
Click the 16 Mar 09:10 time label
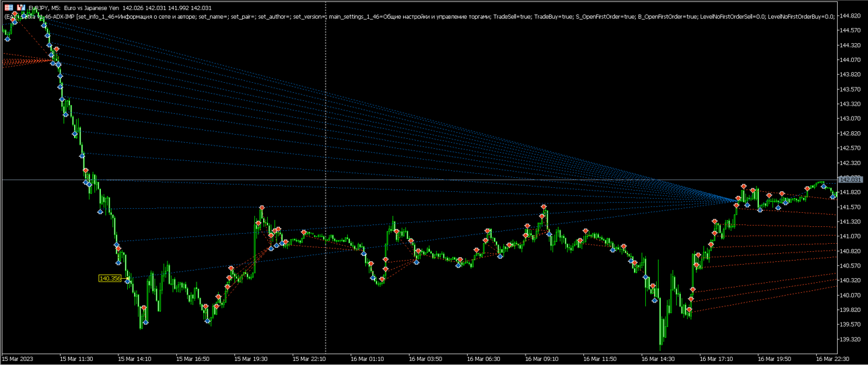pyautogui.click(x=542, y=359)
